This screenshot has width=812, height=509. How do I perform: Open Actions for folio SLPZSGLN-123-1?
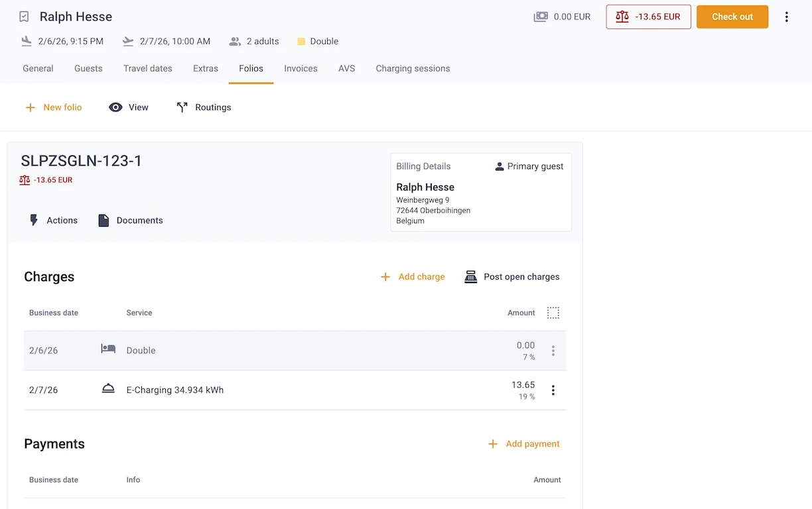point(53,220)
